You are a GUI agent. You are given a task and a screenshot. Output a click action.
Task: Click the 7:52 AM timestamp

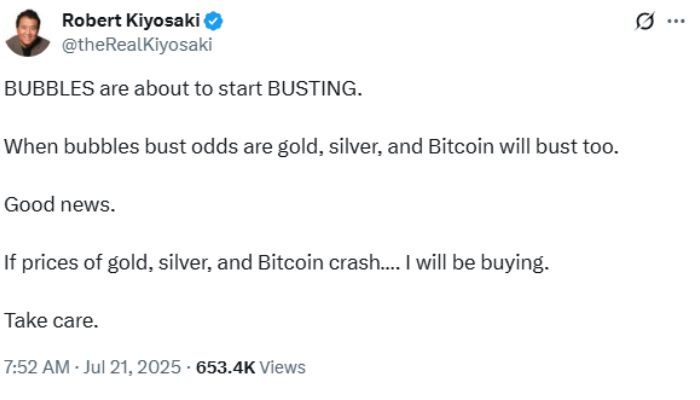[37, 367]
